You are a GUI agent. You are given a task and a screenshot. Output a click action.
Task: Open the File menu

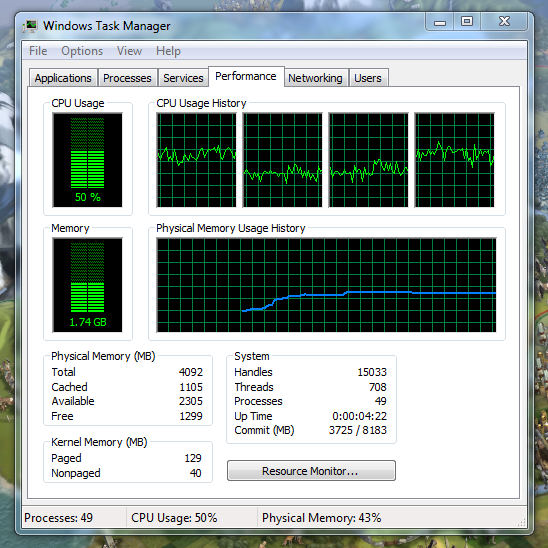pyautogui.click(x=38, y=51)
